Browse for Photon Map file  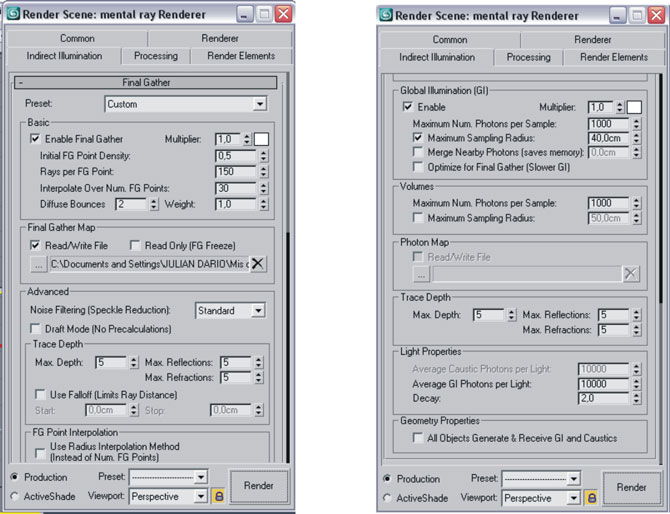point(421,274)
